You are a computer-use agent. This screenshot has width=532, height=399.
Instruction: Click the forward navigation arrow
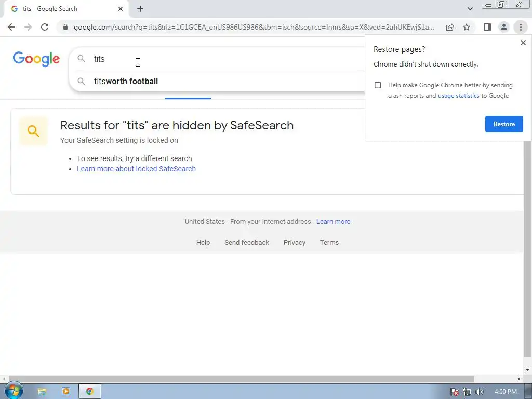(28, 27)
